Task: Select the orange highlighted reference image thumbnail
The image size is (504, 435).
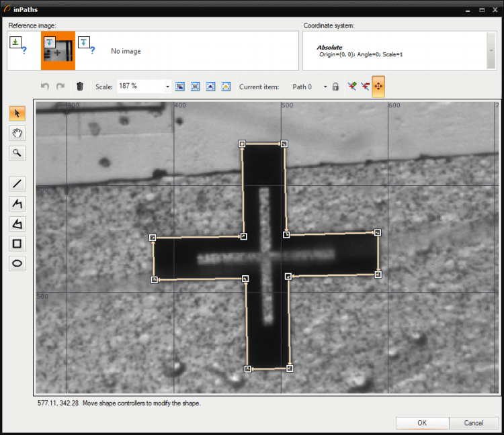Action: [x=58, y=50]
